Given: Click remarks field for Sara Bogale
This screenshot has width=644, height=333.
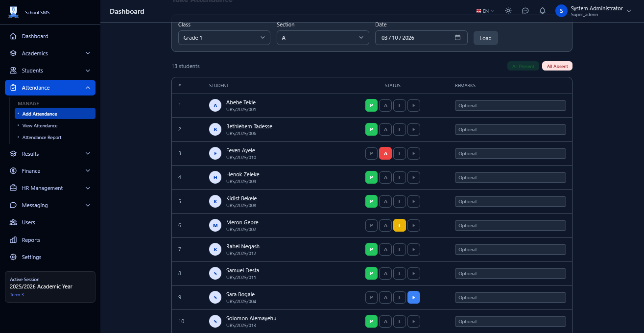Looking at the screenshot, I should [x=510, y=297].
